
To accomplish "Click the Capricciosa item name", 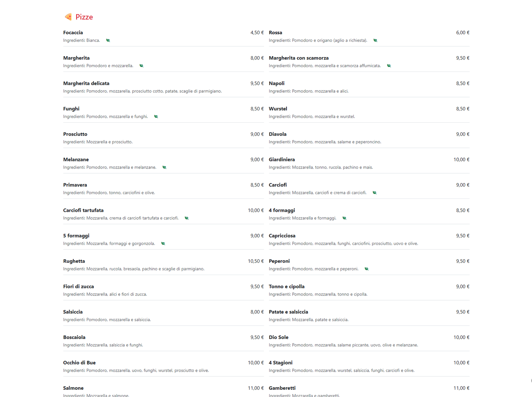I will (x=282, y=235).
